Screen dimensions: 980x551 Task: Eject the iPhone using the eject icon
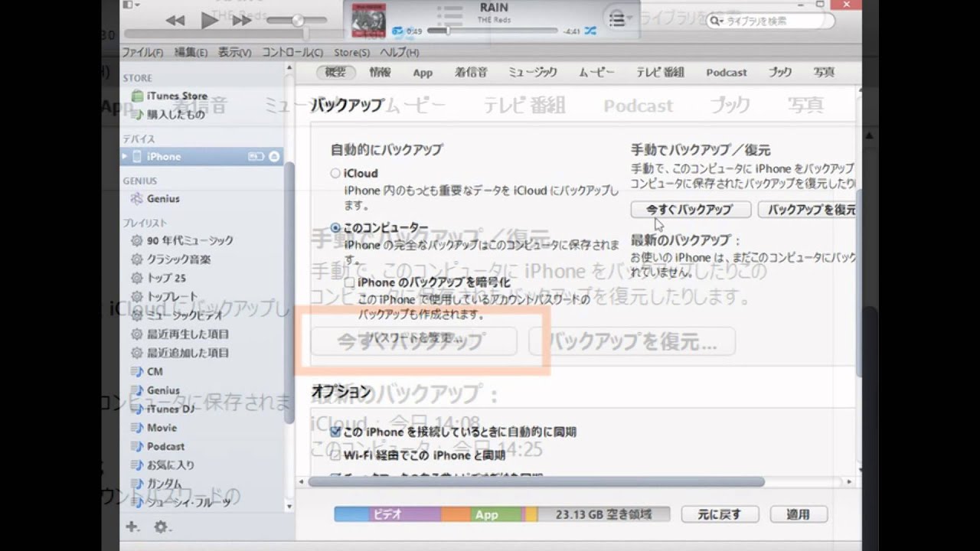pyautogui.click(x=274, y=156)
